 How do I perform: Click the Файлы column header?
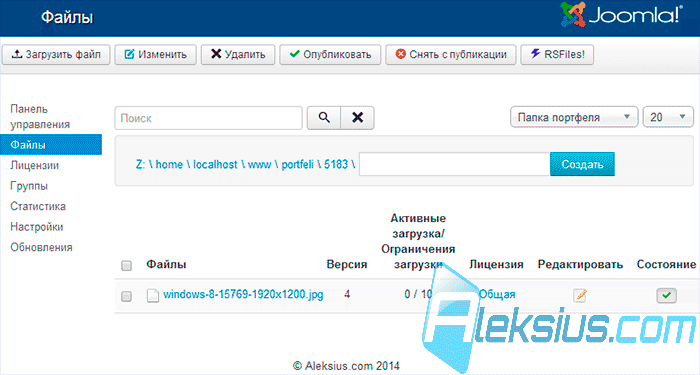point(166,264)
